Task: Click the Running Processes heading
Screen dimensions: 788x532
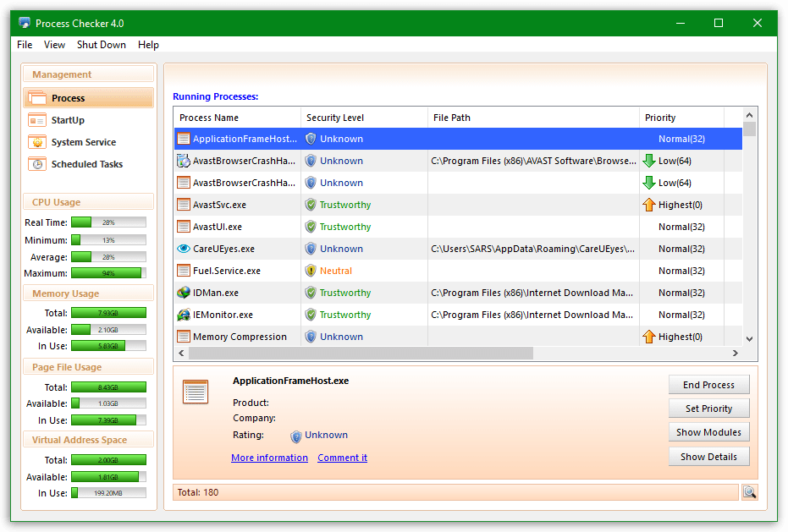Action: pos(216,96)
